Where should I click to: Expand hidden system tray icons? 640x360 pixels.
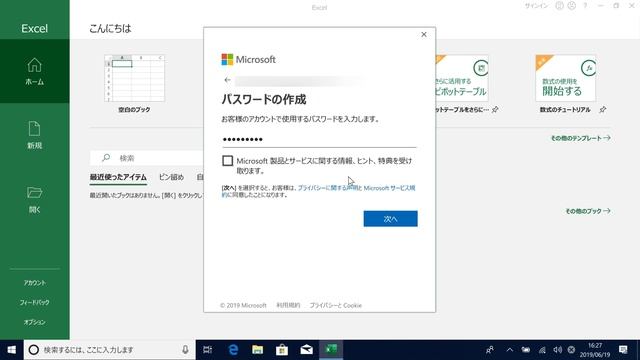pyautogui.click(x=509, y=350)
